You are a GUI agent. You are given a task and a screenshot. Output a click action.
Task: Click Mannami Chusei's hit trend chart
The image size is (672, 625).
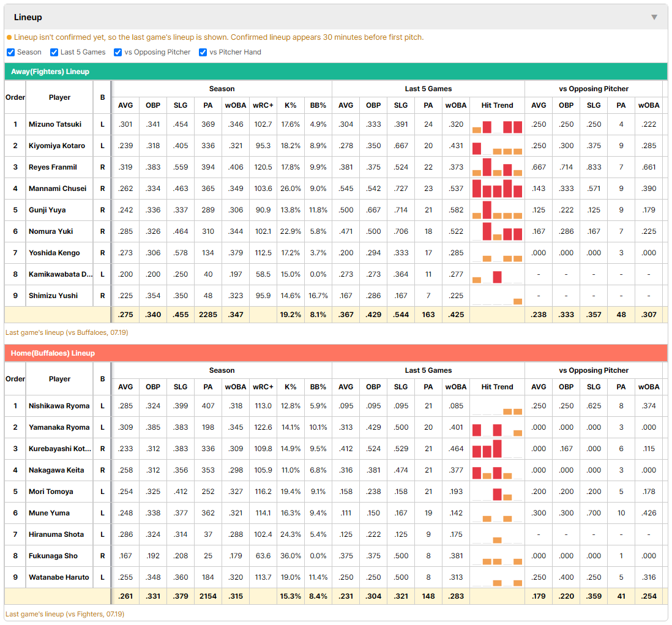pos(497,189)
